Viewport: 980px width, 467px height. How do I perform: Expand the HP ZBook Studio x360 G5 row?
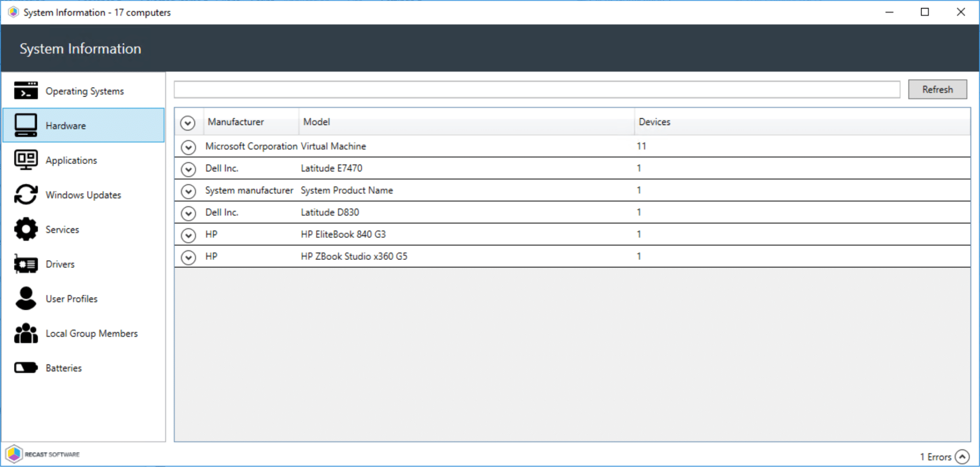[x=189, y=257]
